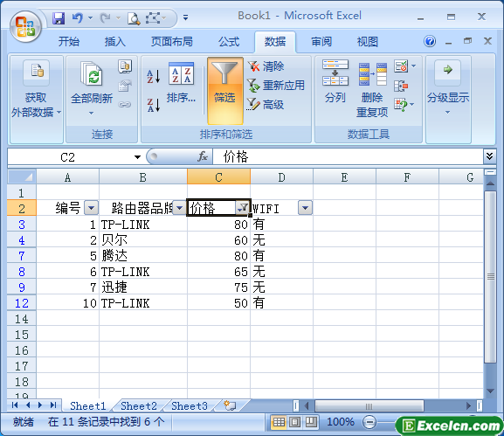Customize Quick Access Toolbar dropdown
The image size is (504, 436).
click(x=185, y=17)
